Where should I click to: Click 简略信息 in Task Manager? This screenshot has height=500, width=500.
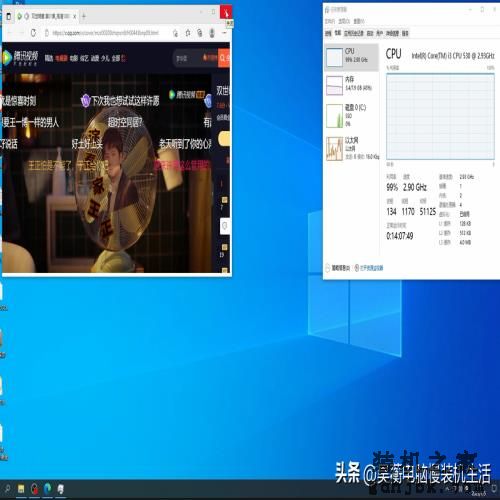(338, 268)
